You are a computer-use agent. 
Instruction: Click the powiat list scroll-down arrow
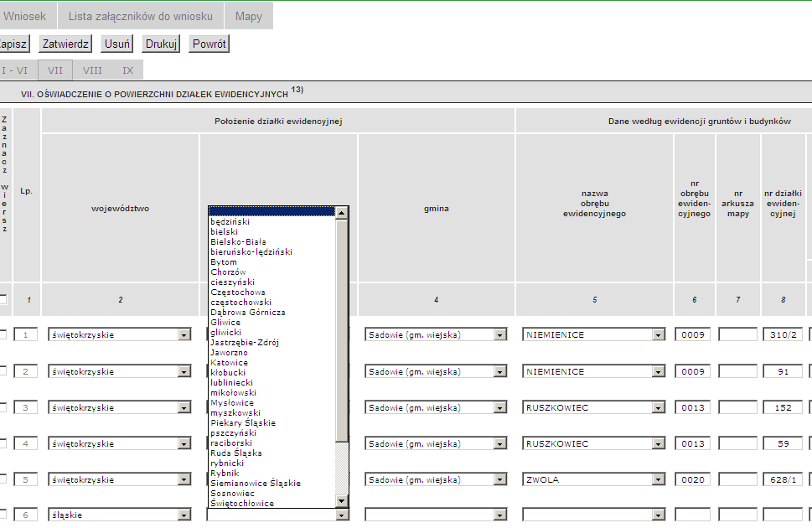tap(341, 500)
